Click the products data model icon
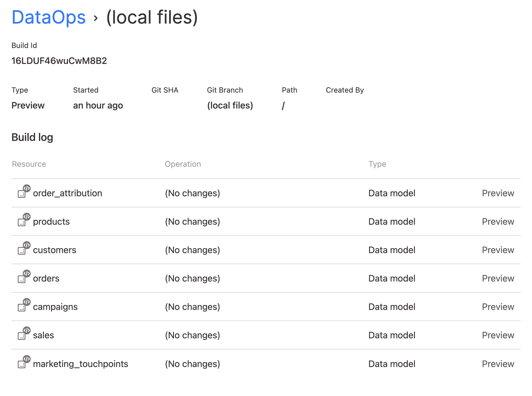The image size is (532, 396). tap(24, 220)
